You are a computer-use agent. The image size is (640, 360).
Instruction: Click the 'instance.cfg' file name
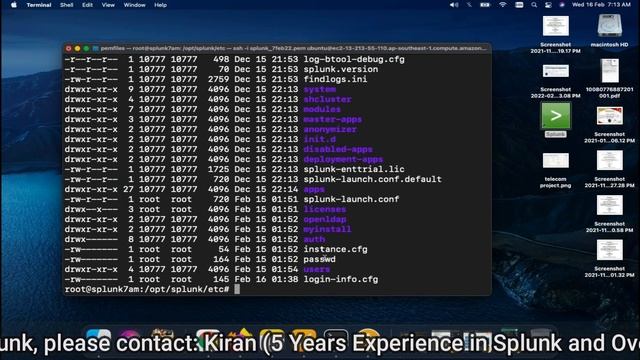click(336, 249)
